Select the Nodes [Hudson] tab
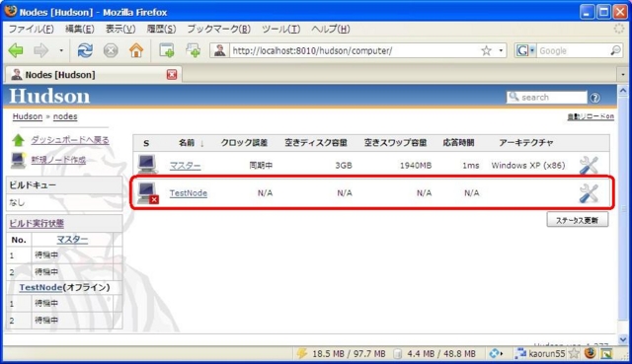 pos(94,75)
